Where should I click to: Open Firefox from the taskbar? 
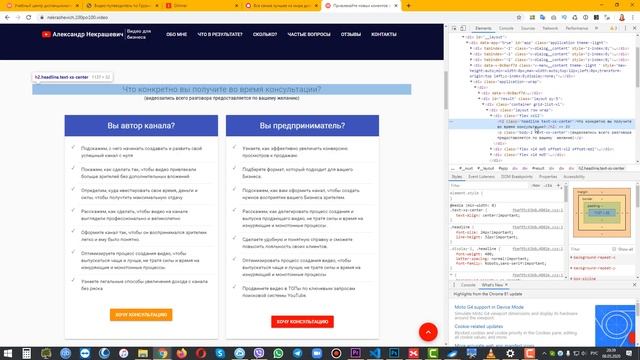pyautogui.click(x=182, y=353)
